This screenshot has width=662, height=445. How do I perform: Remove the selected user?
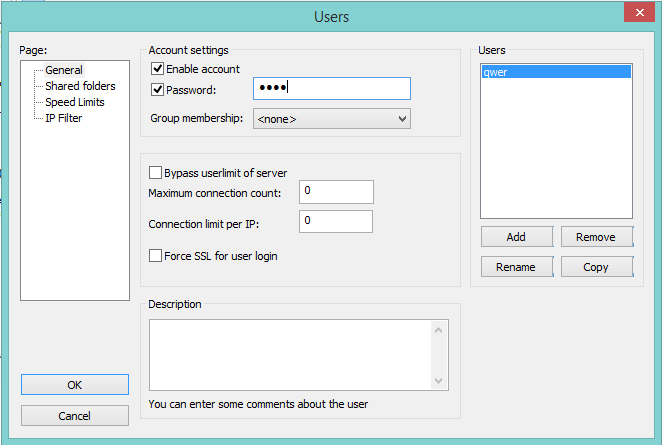pyautogui.click(x=597, y=237)
